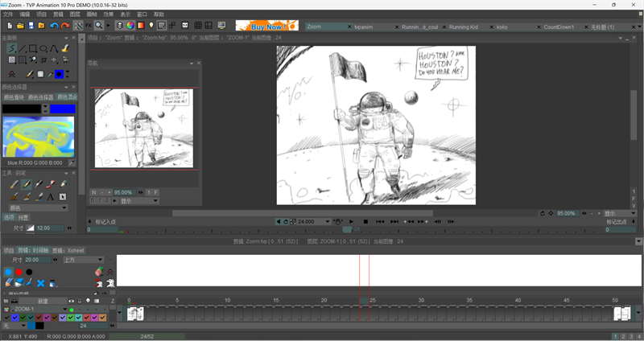Open the 图层 menu
Screen dimensions: 644x341
click(x=75, y=14)
